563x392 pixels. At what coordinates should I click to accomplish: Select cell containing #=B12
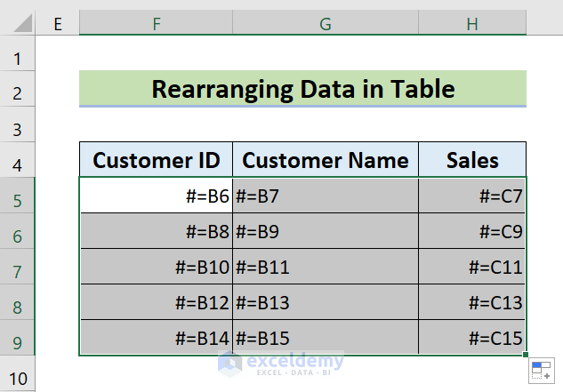tap(157, 302)
